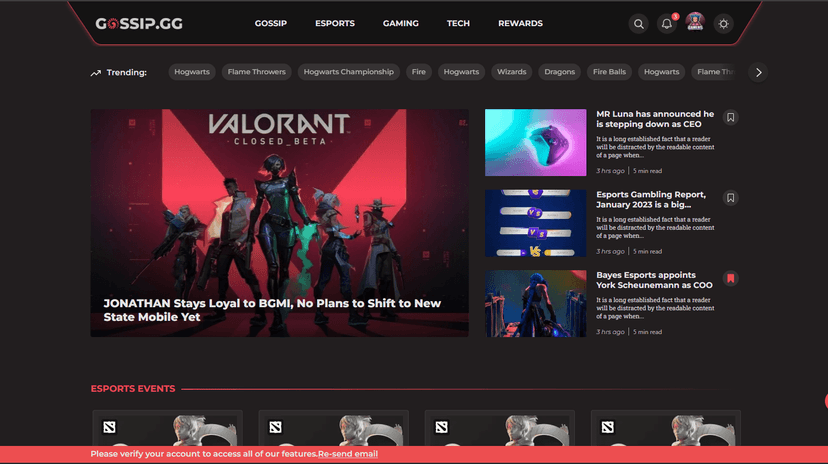Open the notifications bell
This screenshot has width=828, height=464.
pos(667,24)
